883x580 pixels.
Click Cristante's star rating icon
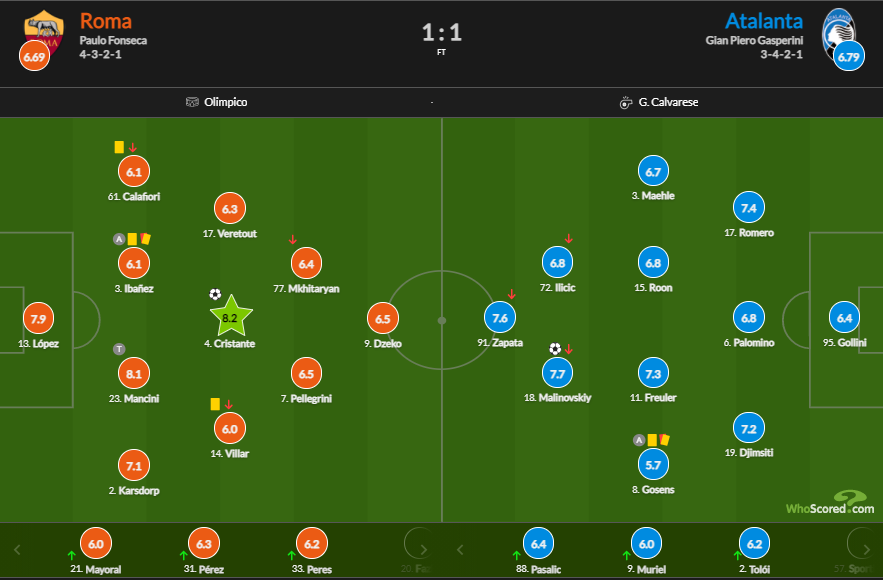coord(230,317)
